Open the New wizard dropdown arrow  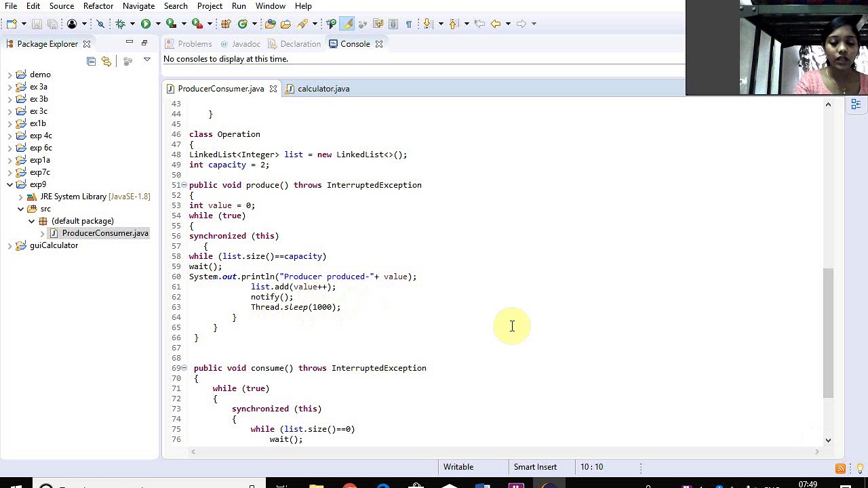point(24,24)
